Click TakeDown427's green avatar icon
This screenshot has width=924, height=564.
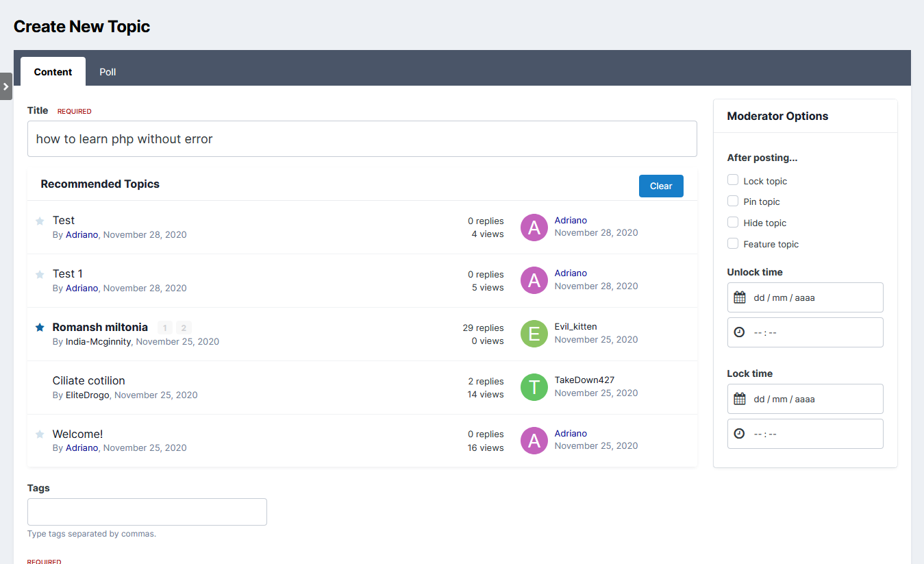tap(534, 387)
